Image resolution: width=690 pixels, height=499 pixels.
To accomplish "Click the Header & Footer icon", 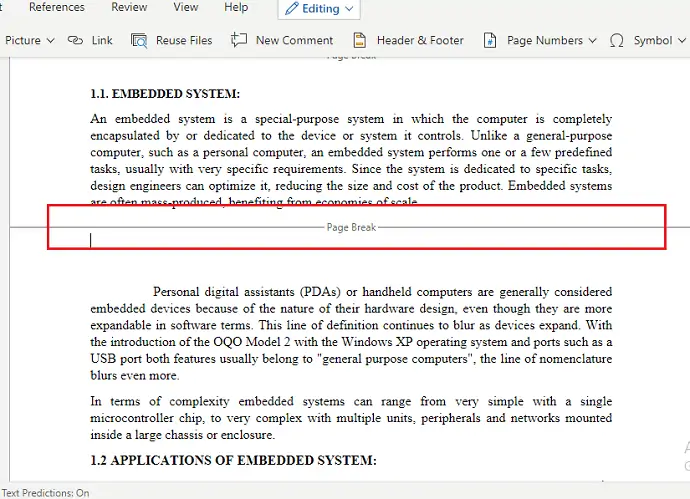I will 360,40.
